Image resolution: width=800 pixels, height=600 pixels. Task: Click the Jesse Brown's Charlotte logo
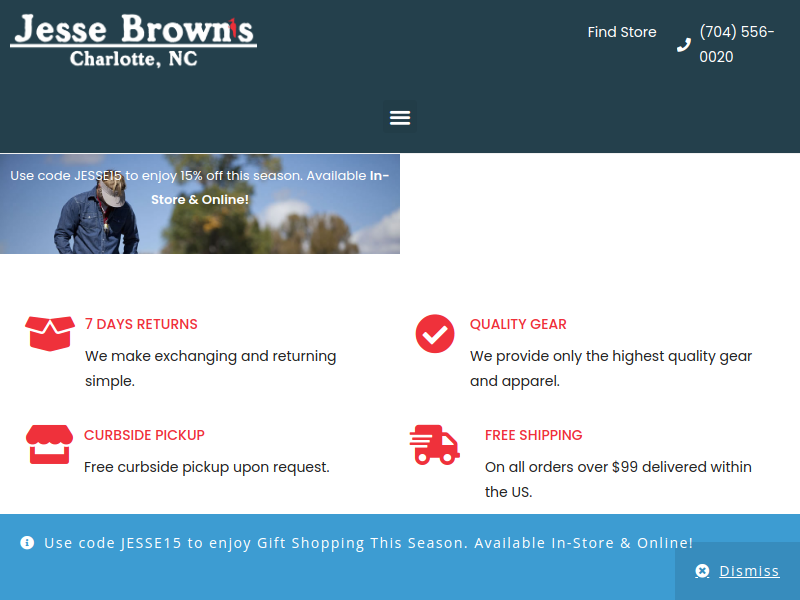(133, 40)
